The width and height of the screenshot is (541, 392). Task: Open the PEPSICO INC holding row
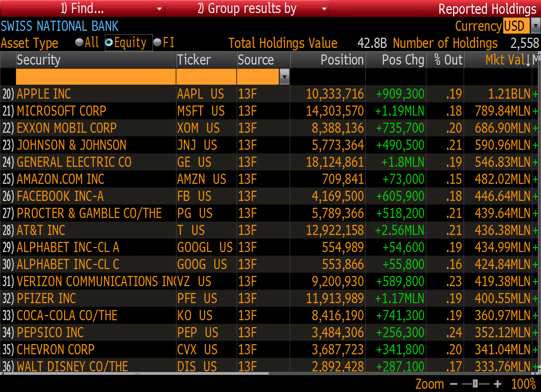269,333
